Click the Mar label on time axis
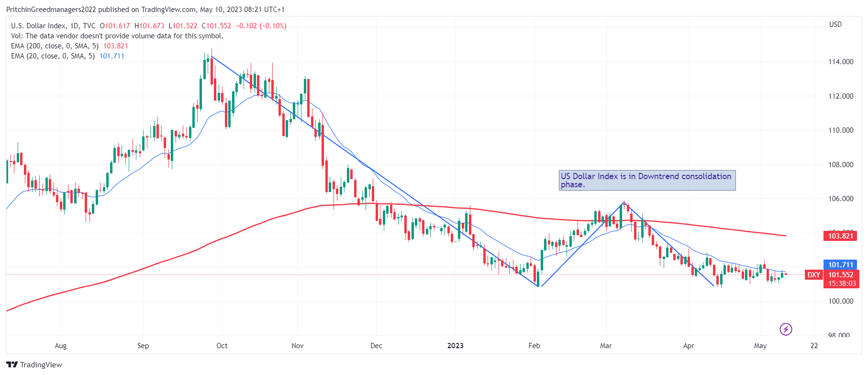The image size is (868, 375). pos(606,346)
